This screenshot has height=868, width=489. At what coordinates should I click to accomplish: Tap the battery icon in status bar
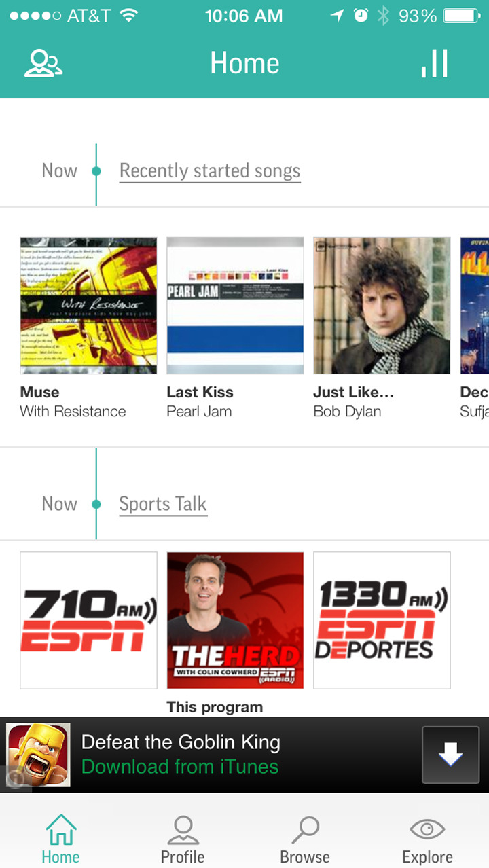[x=461, y=16]
